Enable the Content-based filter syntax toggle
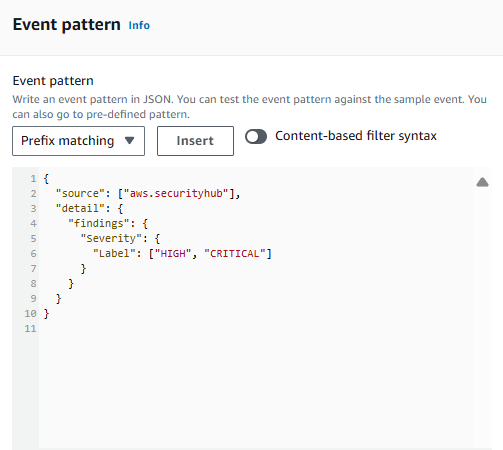503x450 pixels. coord(256,136)
